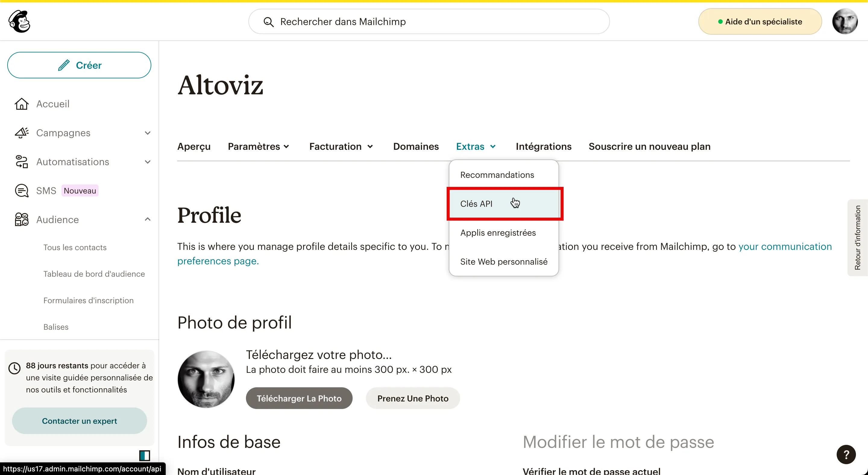The width and height of the screenshot is (868, 475).
Task: Open the account avatar menu
Action: [x=844, y=22]
